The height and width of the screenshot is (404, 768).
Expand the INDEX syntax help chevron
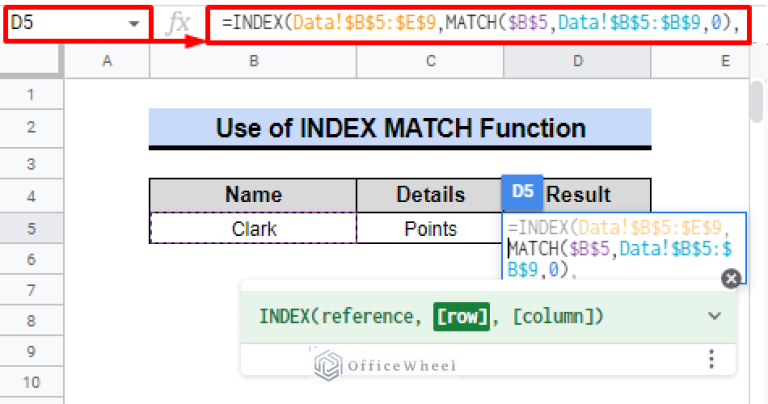pyautogui.click(x=715, y=316)
